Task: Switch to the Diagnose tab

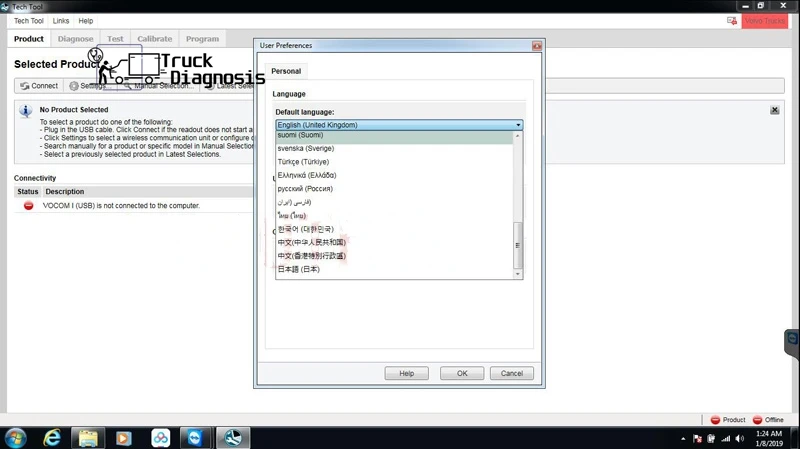Action: (76, 39)
